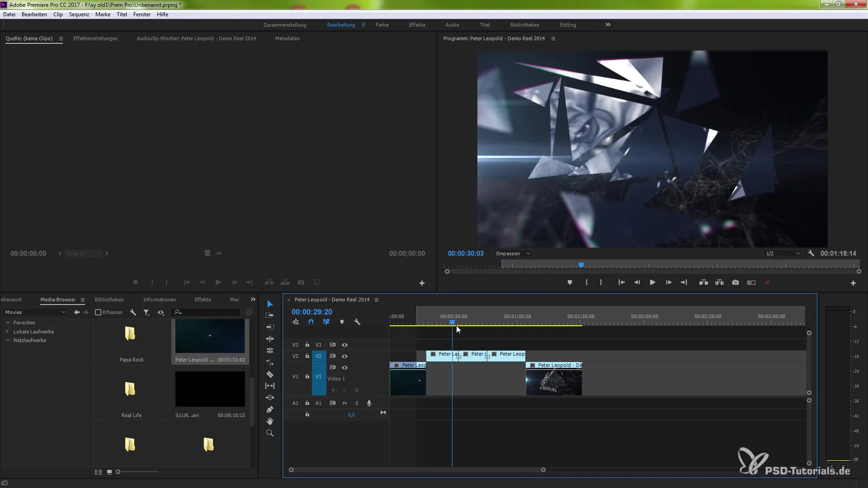Step back one frame in Program monitor
The width and height of the screenshot is (868, 488).
pos(637,282)
